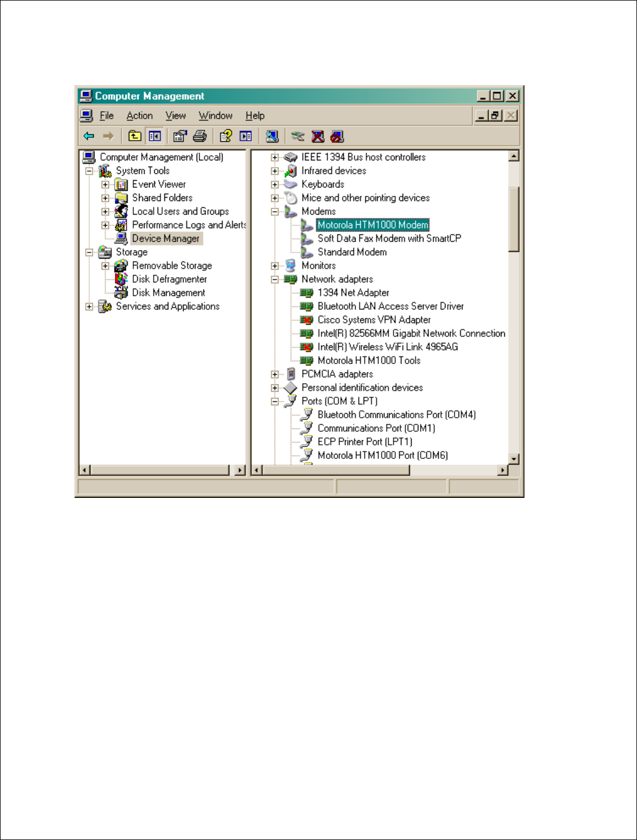This screenshot has height=840, width=637.
Task: Collapse the Storage node
Action: click(89, 252)
